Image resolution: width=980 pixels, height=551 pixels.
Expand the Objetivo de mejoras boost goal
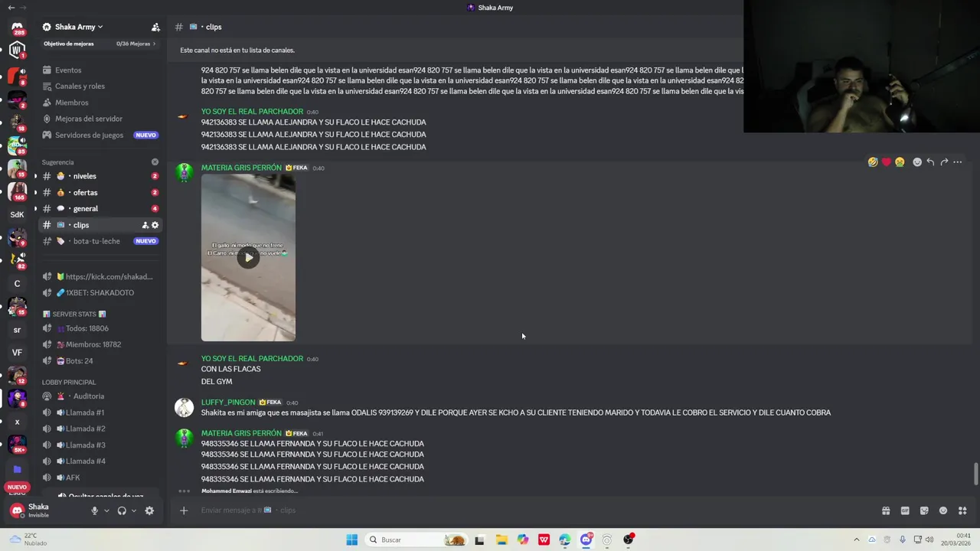[100, 44]
